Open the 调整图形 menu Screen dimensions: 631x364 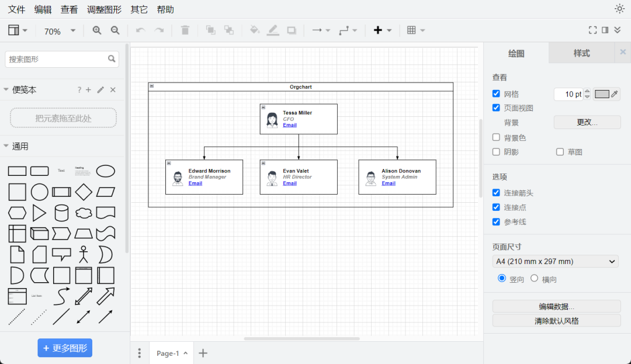point(104,9)
